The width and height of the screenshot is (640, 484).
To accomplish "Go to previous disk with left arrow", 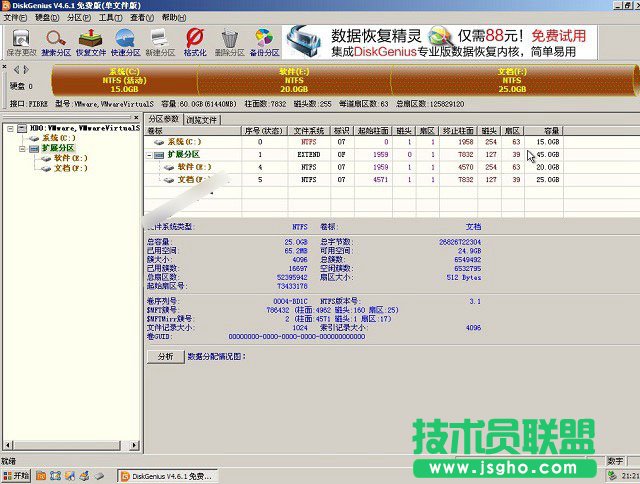I will coord(16,70).
